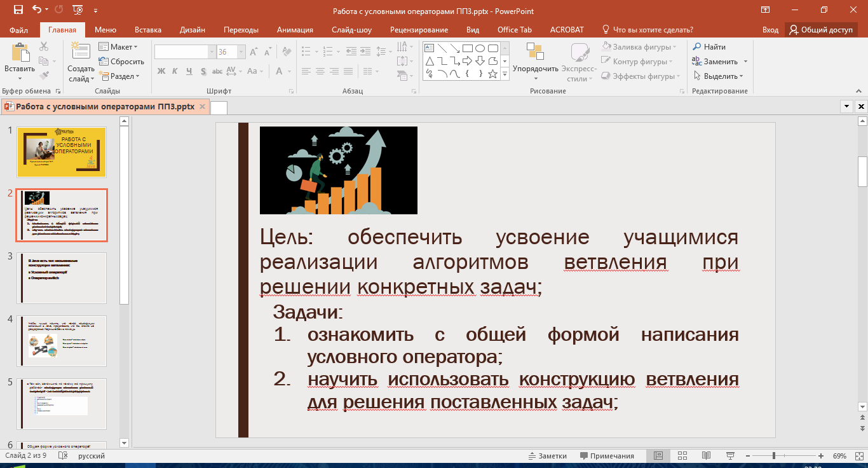This screenshot has width=868, height=468.
Task: Select the oval shape in the shapes gallery
Action: click(x=480, y=48)
